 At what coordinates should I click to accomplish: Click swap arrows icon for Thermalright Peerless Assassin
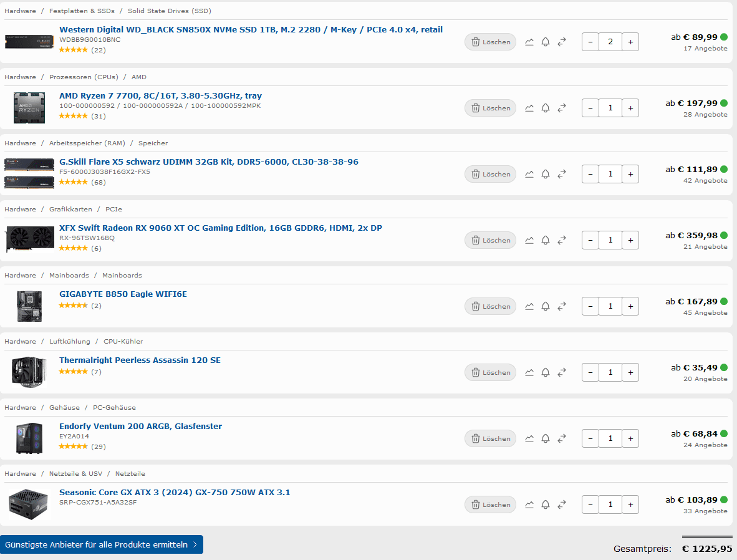562,372
